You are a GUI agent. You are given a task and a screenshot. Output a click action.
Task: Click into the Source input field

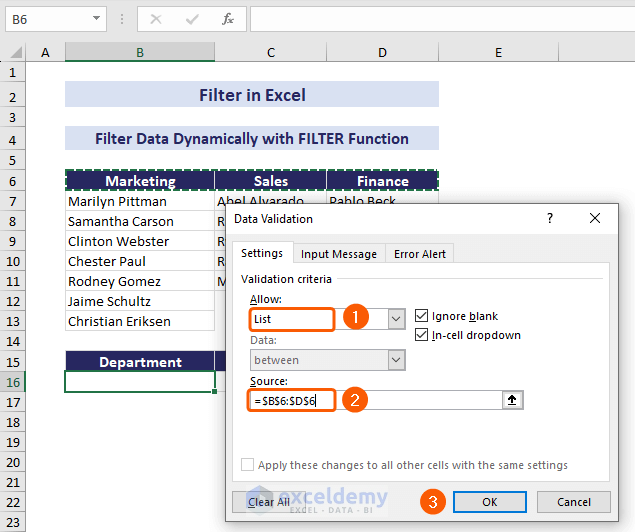[x=376, y=400]
